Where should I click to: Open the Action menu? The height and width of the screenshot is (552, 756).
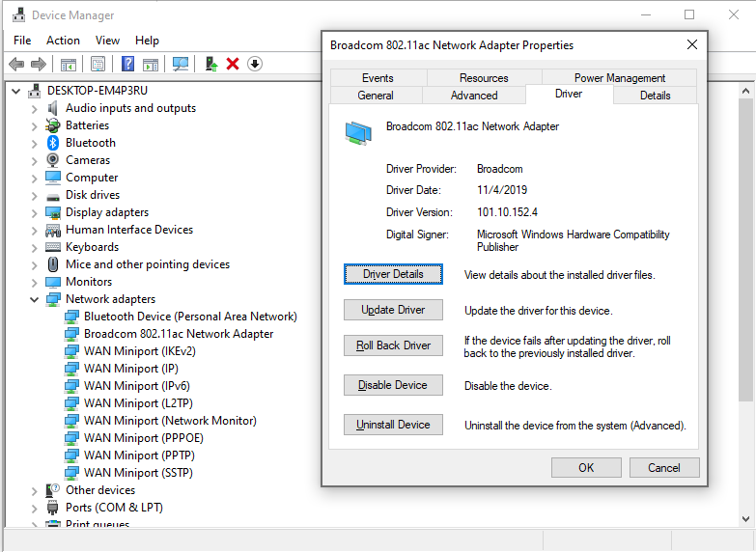pos(63,41)
